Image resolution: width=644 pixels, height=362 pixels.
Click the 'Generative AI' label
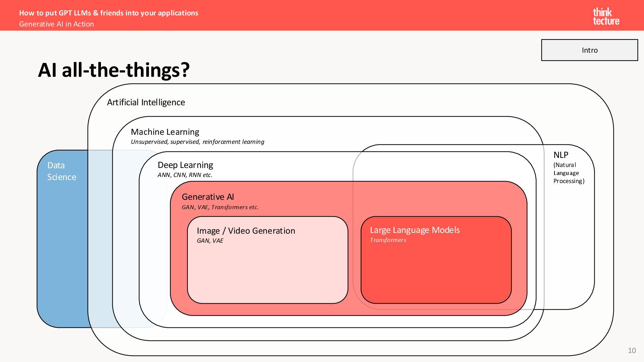coord(208,197)
